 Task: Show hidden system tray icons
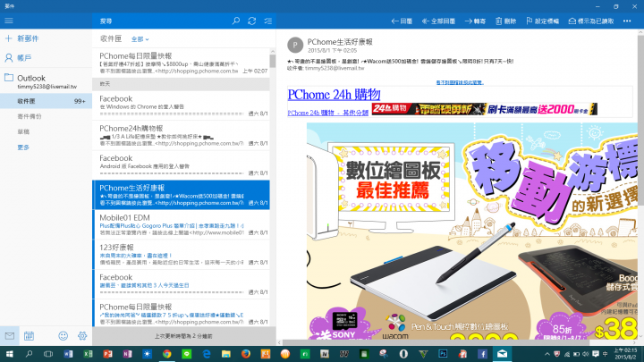(547, 354)
